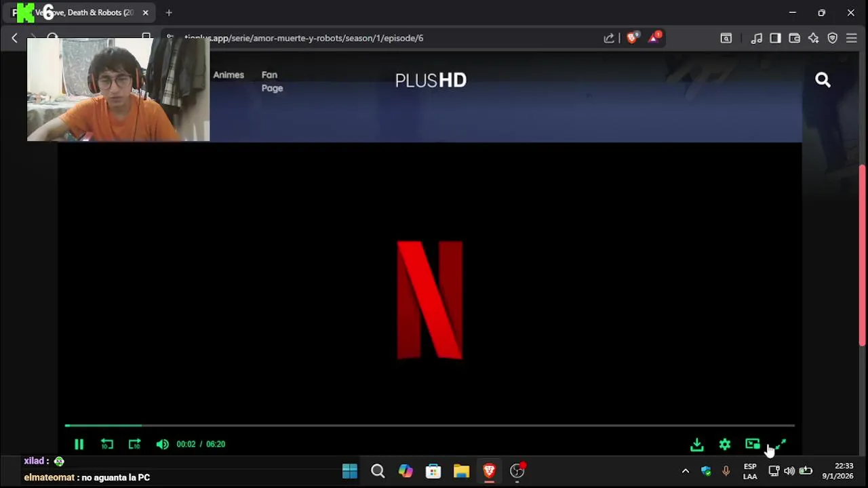This screenshot has width=868, height=488.
Task: Open File Explorer from taskbar
Action: pyautogui.click(x=461, y=471)
